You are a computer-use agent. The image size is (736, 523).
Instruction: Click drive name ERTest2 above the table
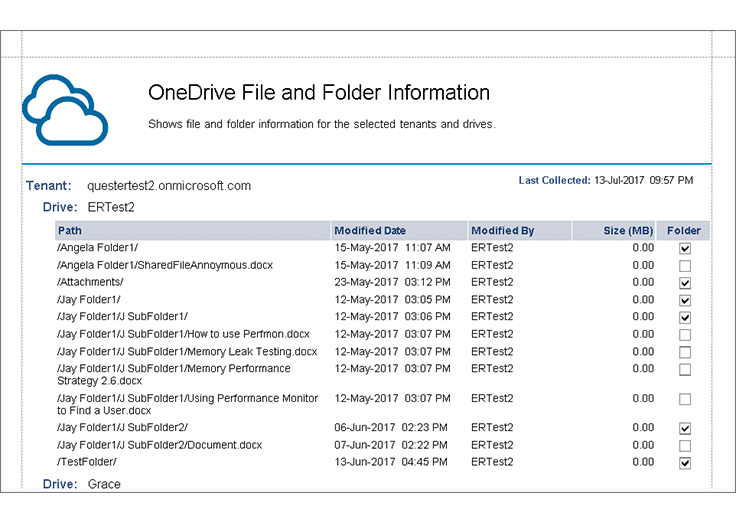coord(111,208)
